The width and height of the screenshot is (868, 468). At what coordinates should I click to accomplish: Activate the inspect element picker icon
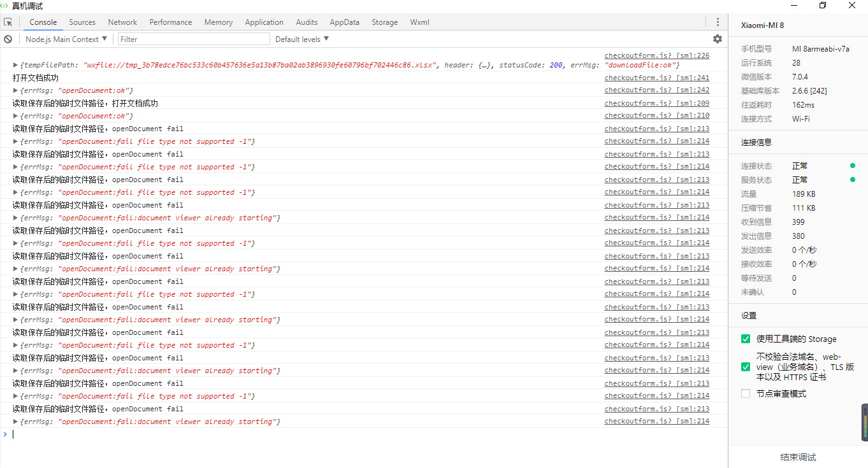8,22
